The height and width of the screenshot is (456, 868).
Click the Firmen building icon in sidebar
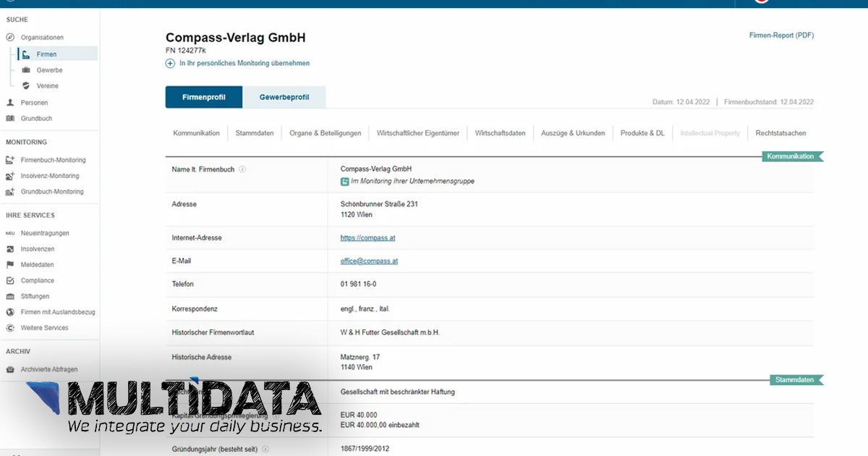[26, 54]
